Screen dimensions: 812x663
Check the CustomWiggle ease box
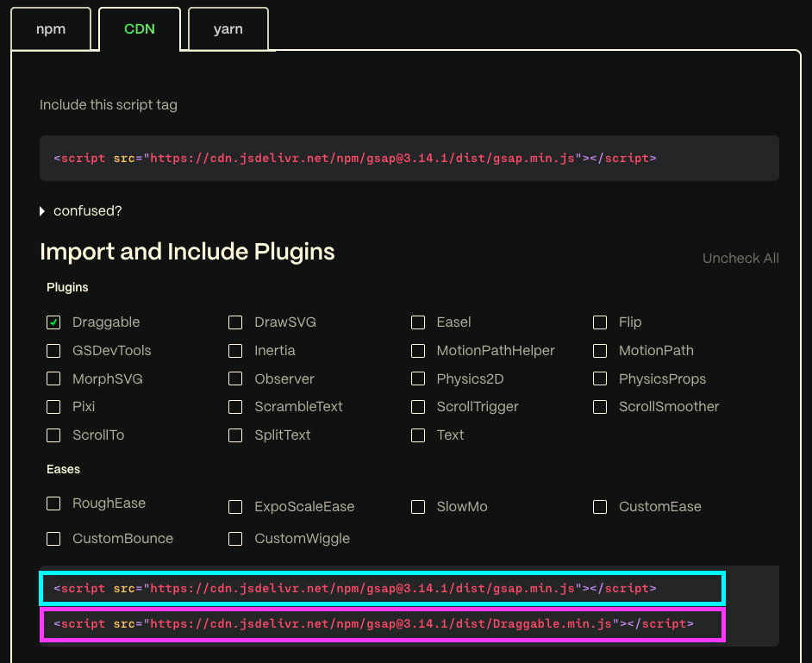click(235, 539)
